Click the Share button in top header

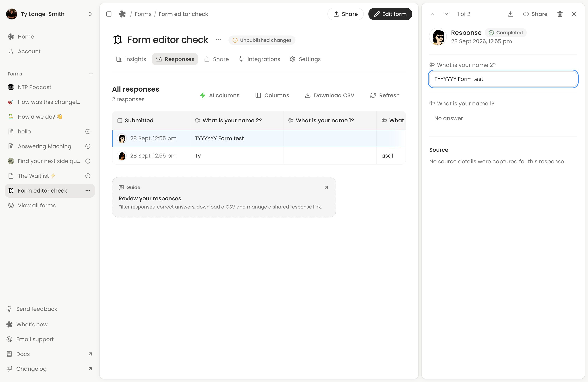(x=345, y=14)
